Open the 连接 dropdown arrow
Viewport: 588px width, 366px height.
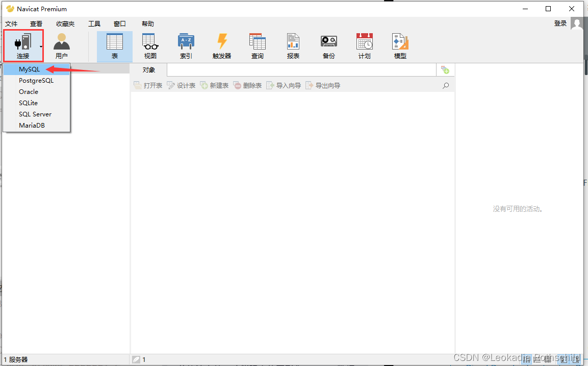pyautogui.click(x=41, y=46)
